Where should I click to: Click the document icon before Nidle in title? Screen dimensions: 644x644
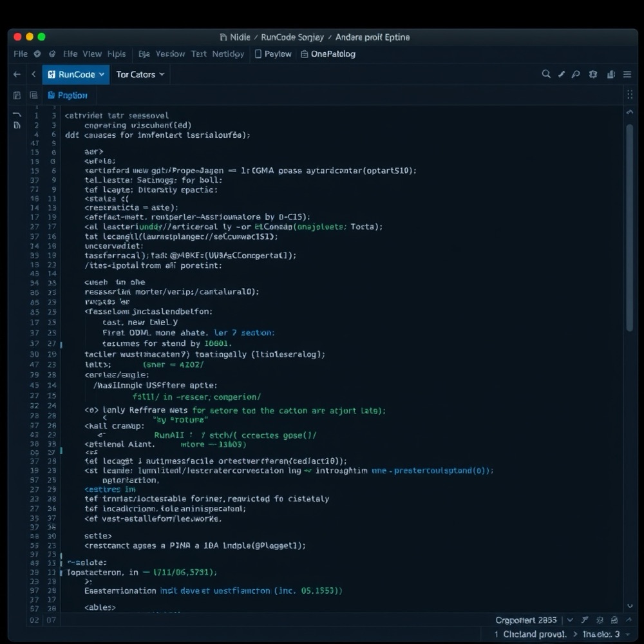(223, 37)
